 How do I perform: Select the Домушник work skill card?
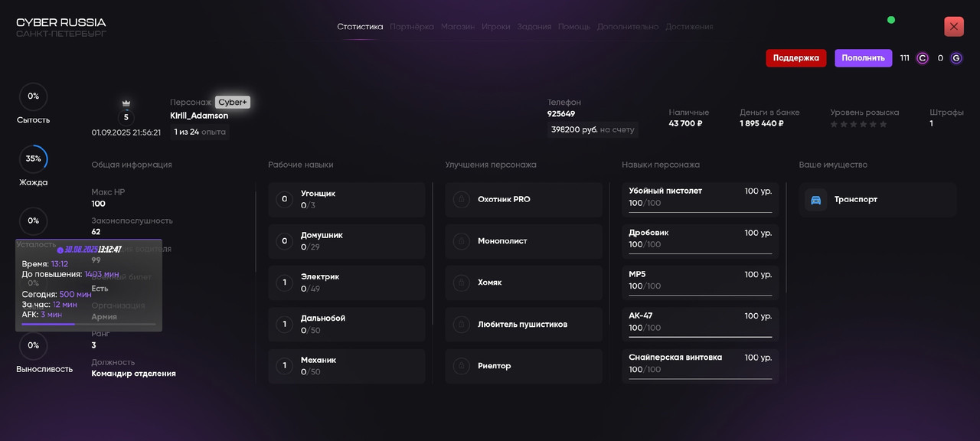347,241
